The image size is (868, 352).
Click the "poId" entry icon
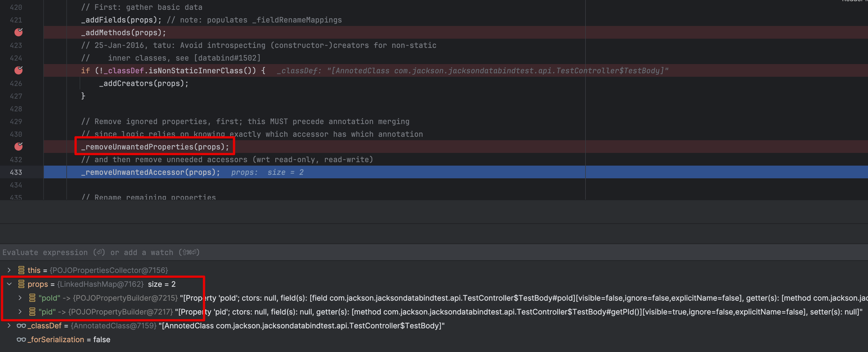click(x=32, y=298)
